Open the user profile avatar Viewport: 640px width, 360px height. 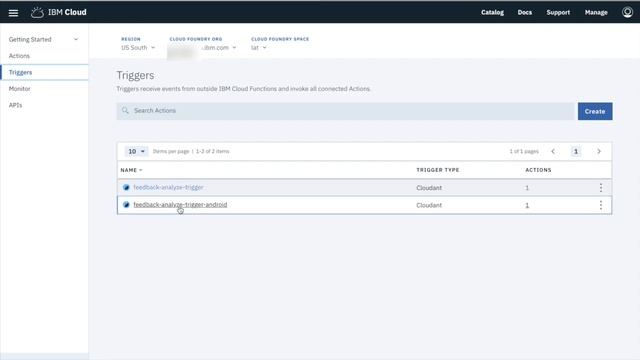pos(627,12)
